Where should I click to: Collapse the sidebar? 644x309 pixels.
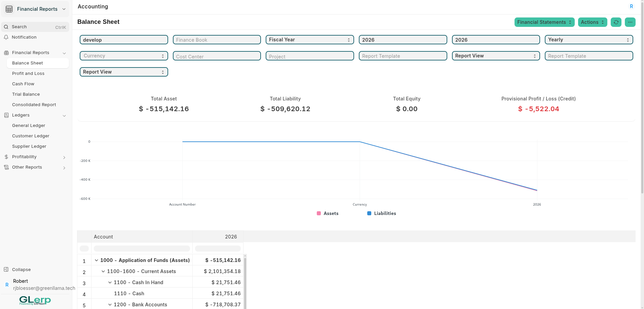[21, 269]
